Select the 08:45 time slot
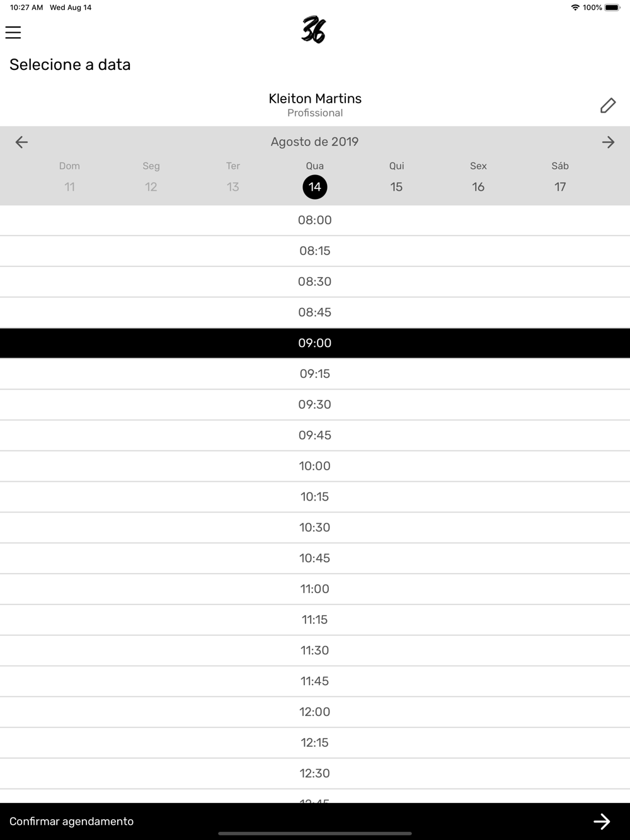This screenshot has width=630, height=840. (x=315, y=312)
